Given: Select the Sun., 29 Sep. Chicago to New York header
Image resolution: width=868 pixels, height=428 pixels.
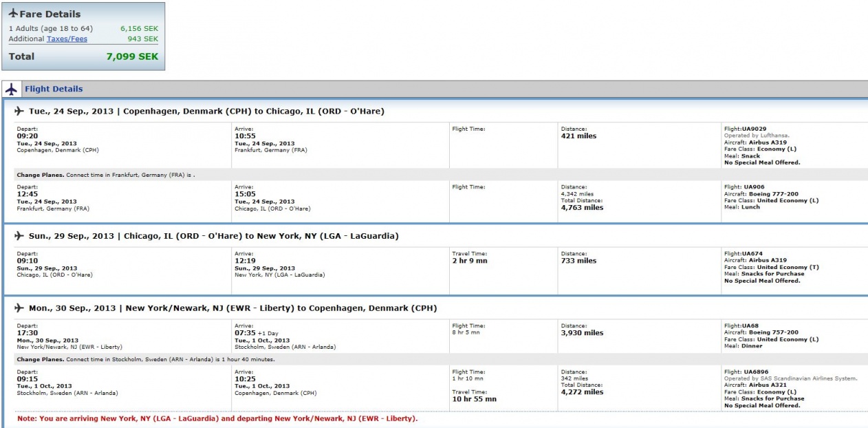Looking at the screenshot, I should [x=214, y=236].
